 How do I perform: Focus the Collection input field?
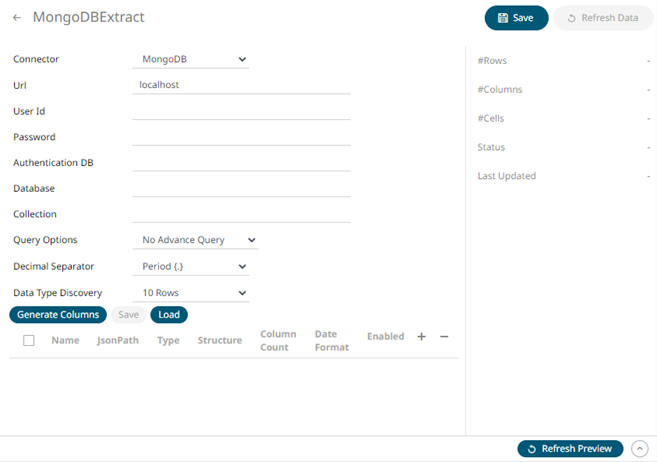pos(241,215)
